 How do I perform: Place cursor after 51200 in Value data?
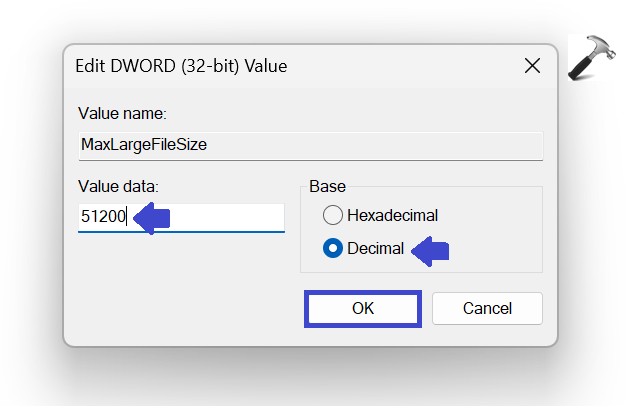point(127,218)
